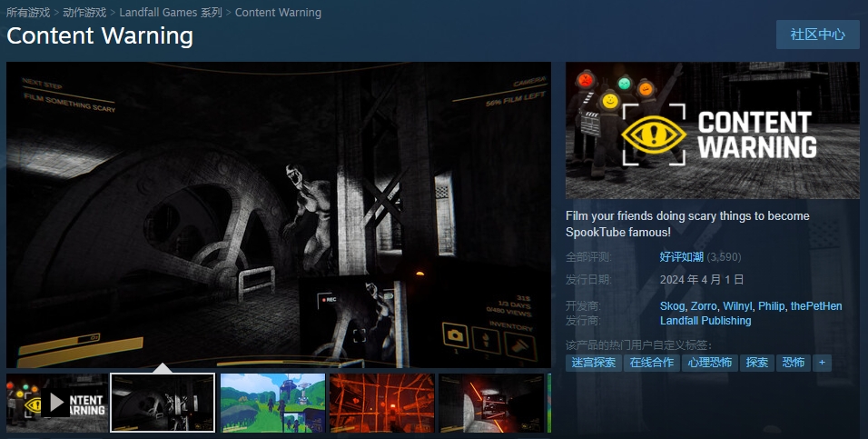This screenshot has height=439, width=868.
Task: Open developer Zorro link
Action: tap(704, 306)
